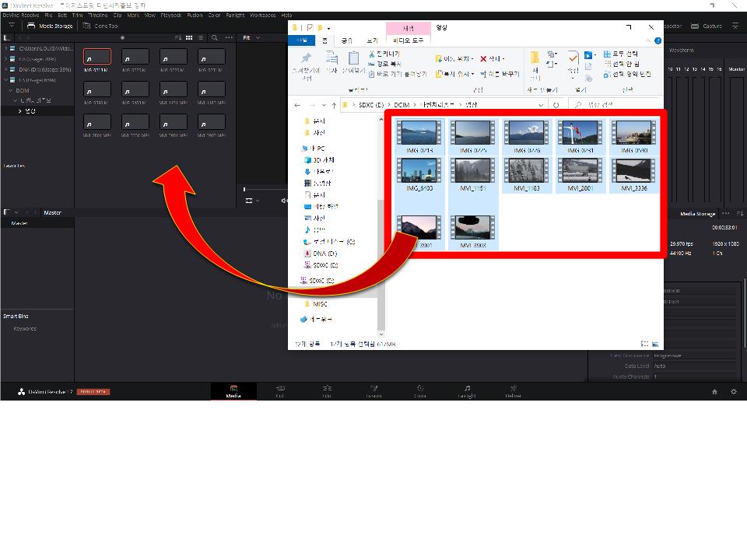Open the Project Manager home icon
Image resolution: width=747 pixels, height=560 pixels.
(714, 391)
